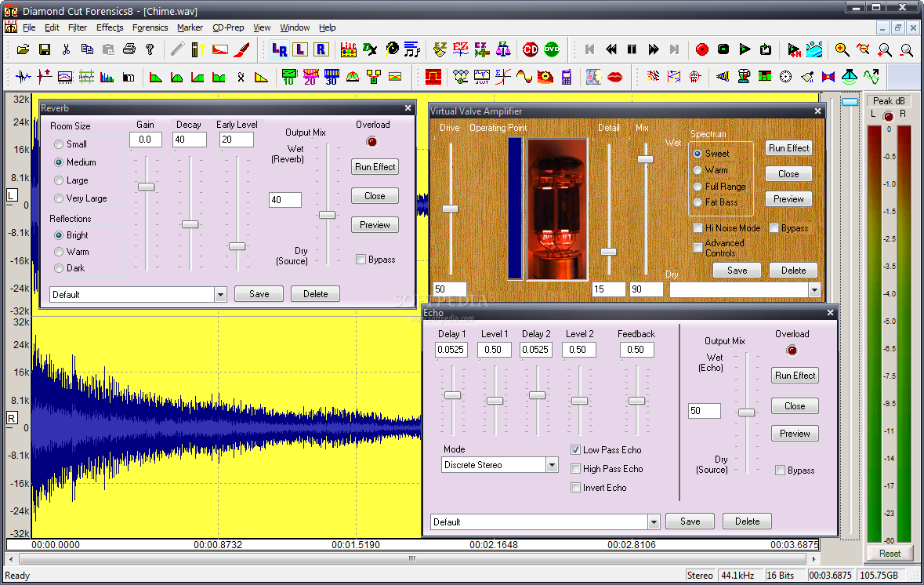The height and width of the screenshot is (585, 924).
Task: Open the Filter menu
Action: pyautogui.click(x=78, y=27)
